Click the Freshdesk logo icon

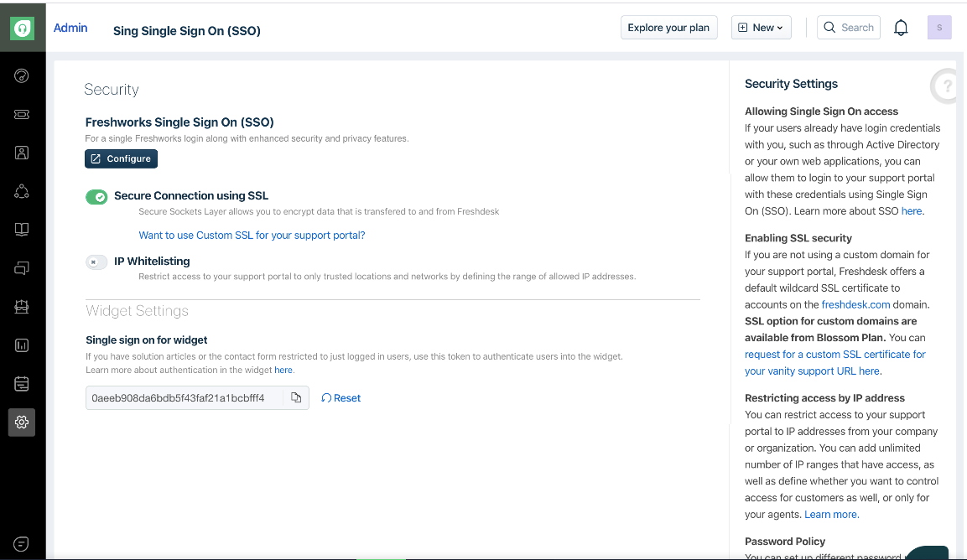click(22, 29)
